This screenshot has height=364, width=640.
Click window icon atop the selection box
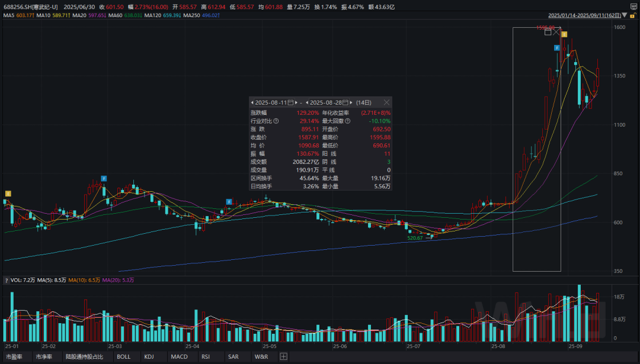tap(548, 32)
